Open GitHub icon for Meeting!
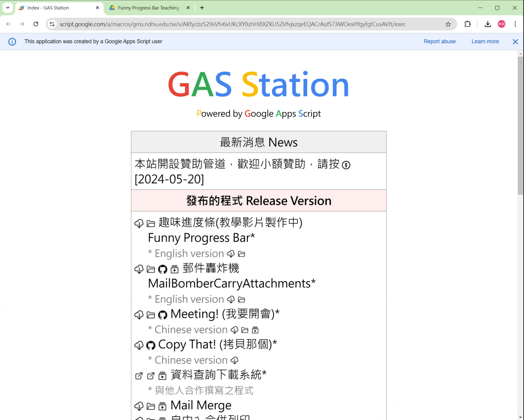 point(163,315)
